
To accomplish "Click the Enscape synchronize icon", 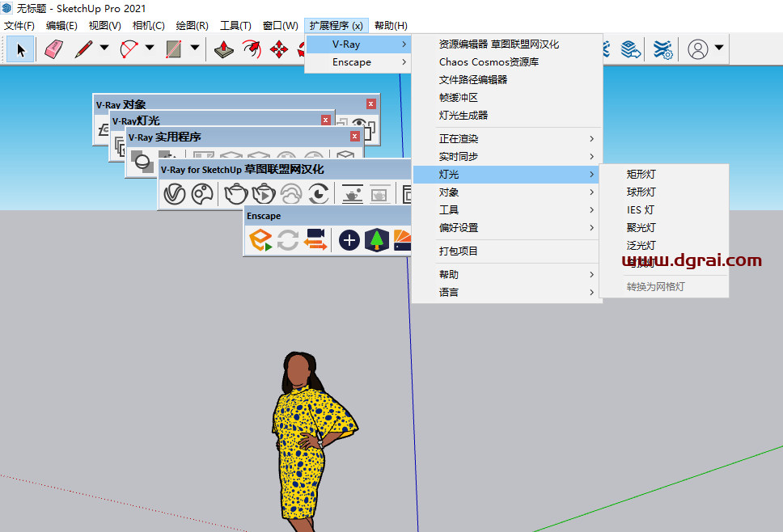I will [286, 240].
